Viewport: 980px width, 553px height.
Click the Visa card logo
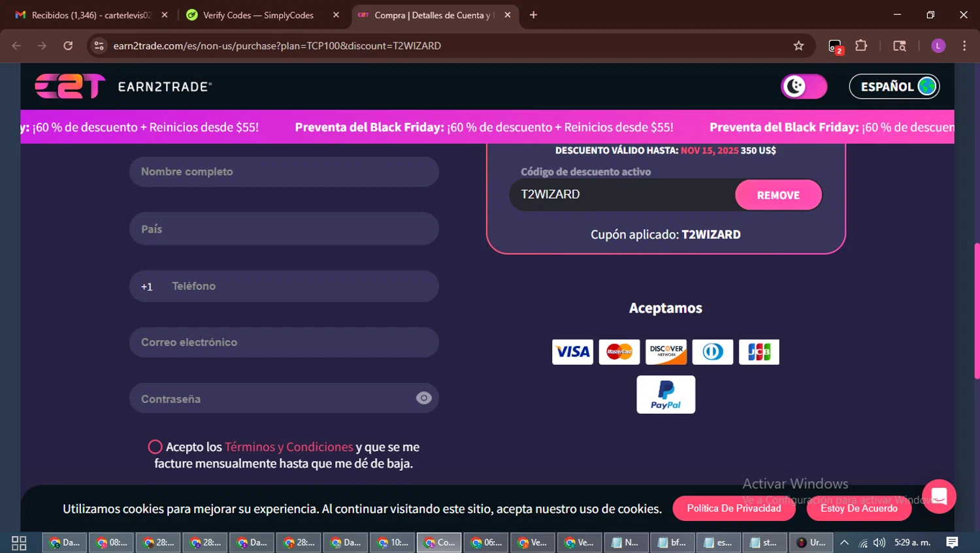click(572, 352)
